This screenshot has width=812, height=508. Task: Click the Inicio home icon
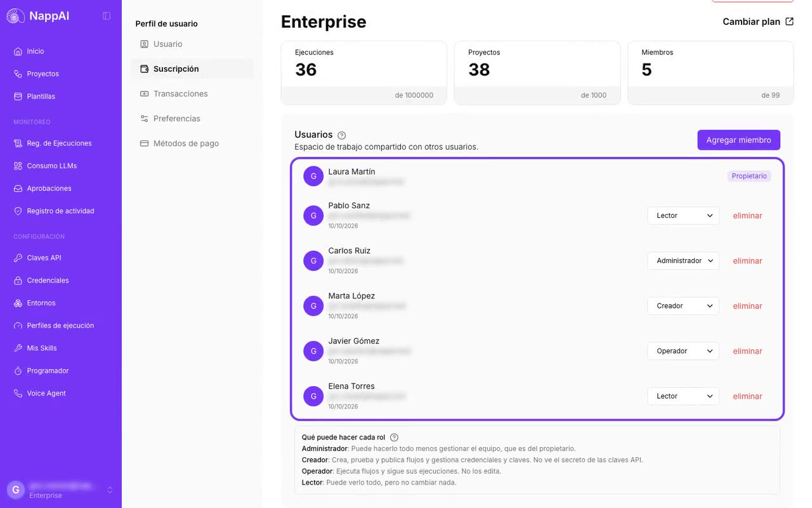(18, 51)
